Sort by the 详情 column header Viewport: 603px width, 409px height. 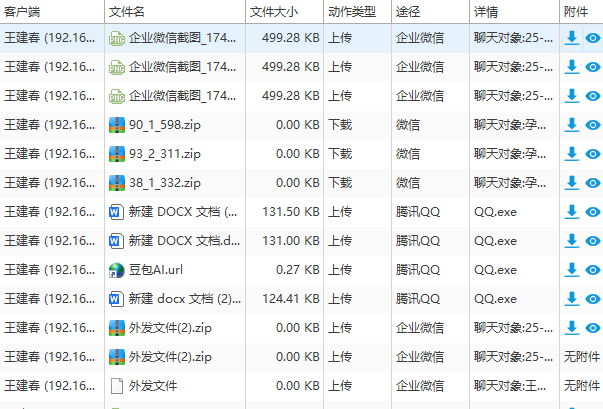515,12
